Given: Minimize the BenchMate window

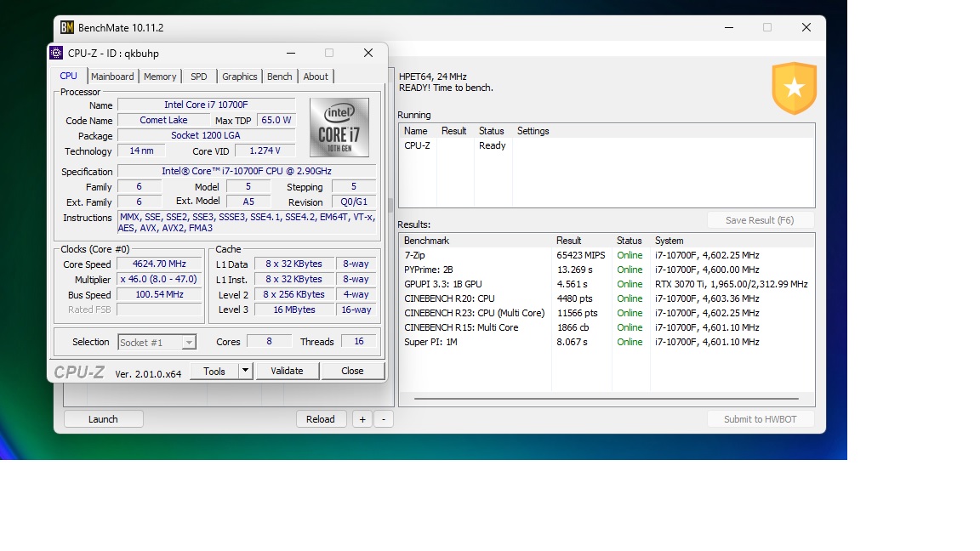Looking at the screenshot, I should [x=729, y=27].
